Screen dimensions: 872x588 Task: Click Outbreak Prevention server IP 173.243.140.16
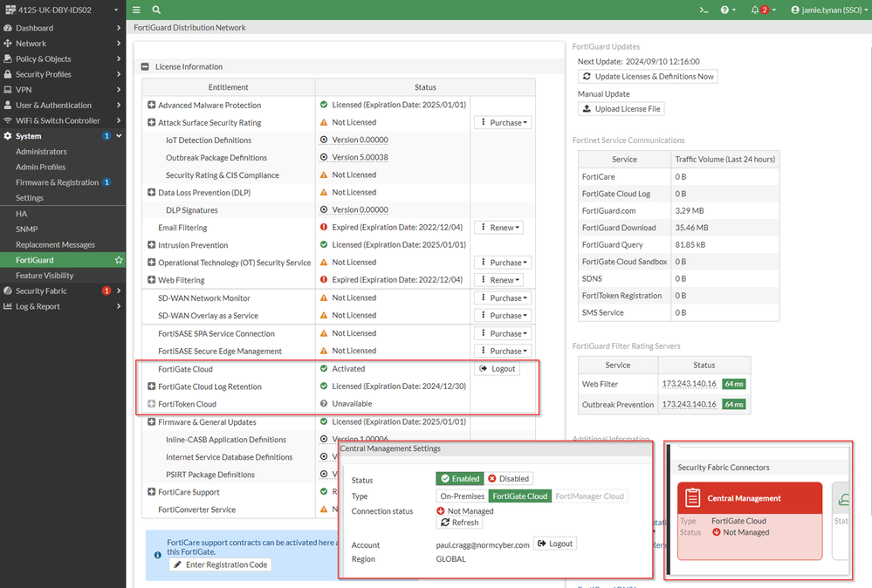click(689, 405)
